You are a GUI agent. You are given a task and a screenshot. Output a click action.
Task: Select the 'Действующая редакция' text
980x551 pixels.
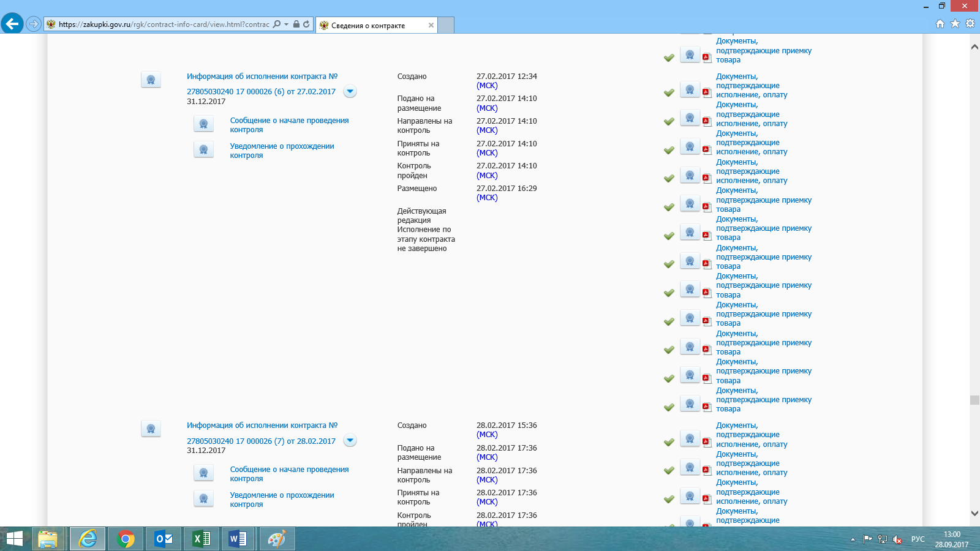coord(421,216)
